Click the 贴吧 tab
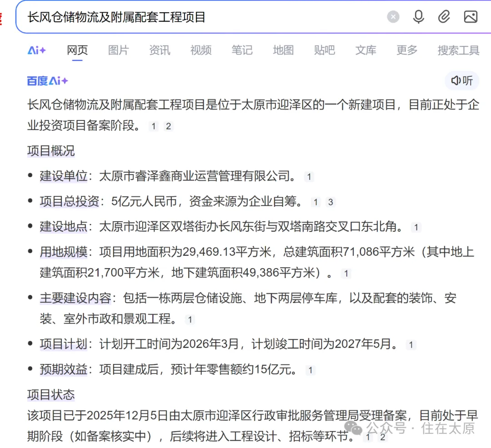Viewport: 491px width, 448px height. pos(325,50)
